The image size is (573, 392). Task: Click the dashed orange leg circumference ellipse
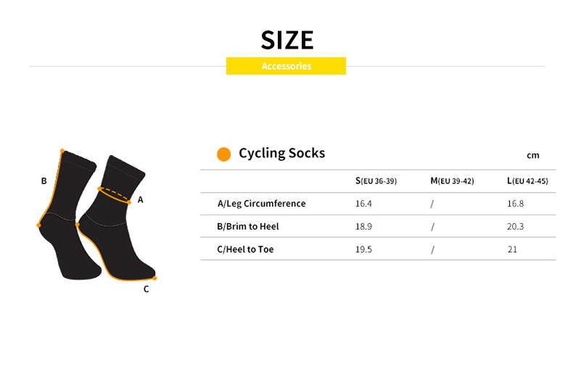[x=114, y=195]
